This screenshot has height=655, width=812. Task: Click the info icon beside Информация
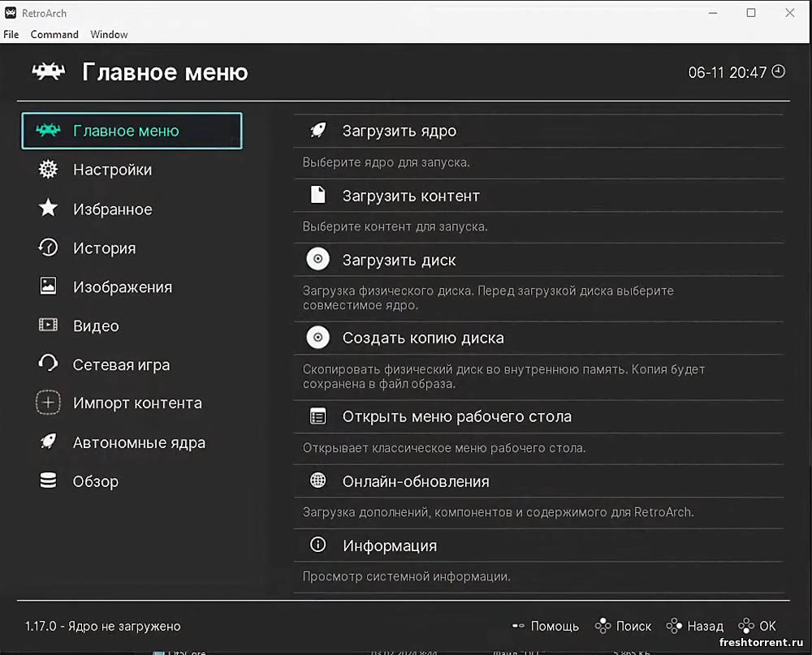(318, 545)
